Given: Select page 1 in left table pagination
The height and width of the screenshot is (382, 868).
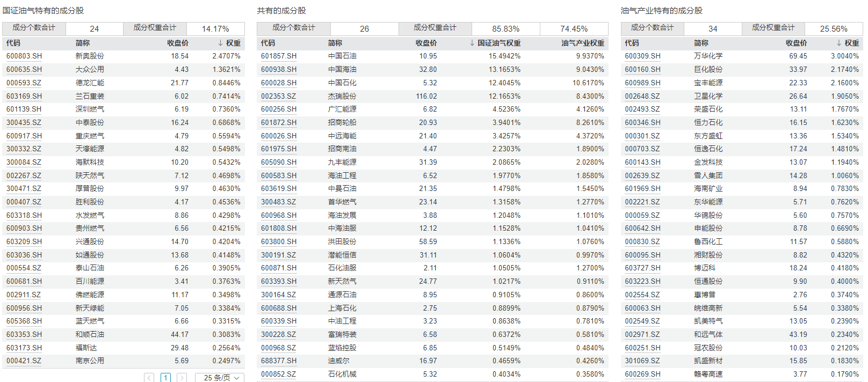Looking at the screenshot, I should pos(166,378).
